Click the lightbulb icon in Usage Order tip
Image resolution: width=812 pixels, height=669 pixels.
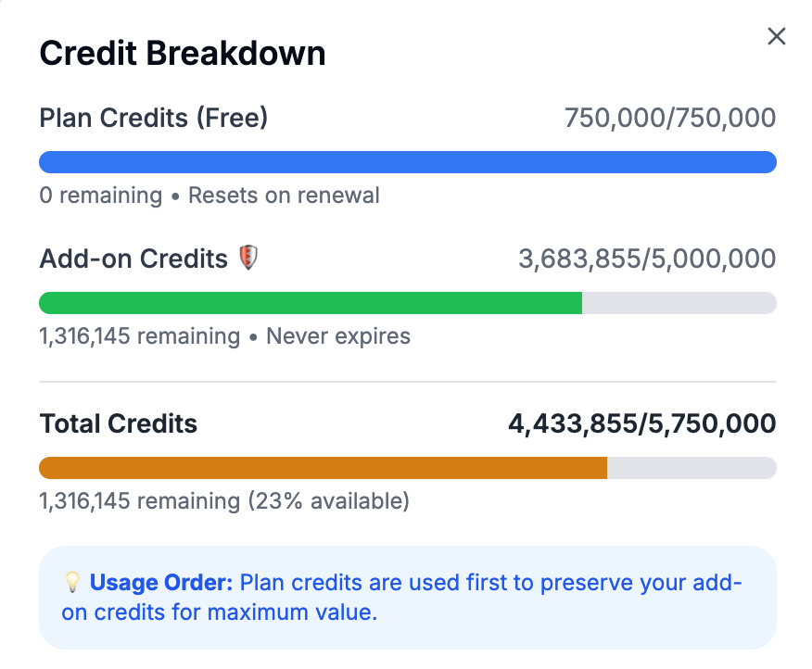point(71,583)
